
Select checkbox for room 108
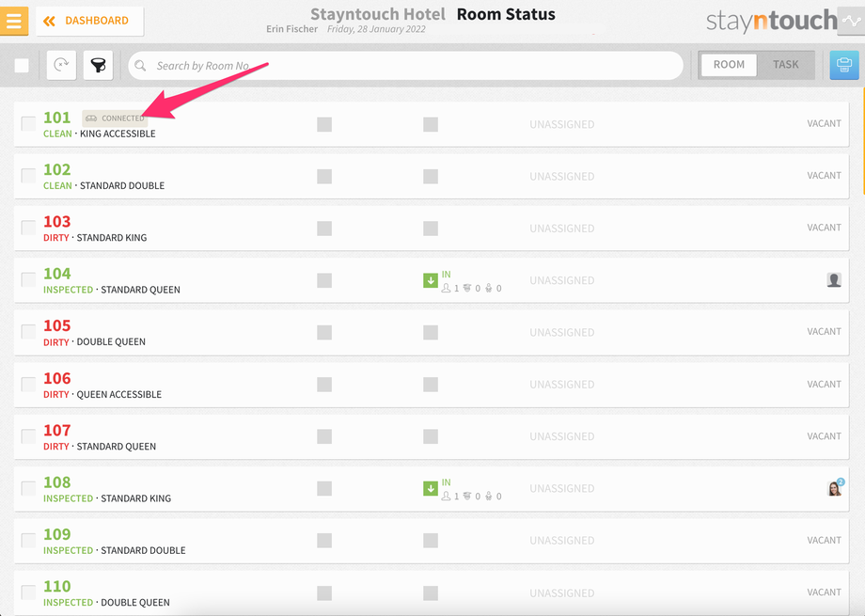click(28, 488)
